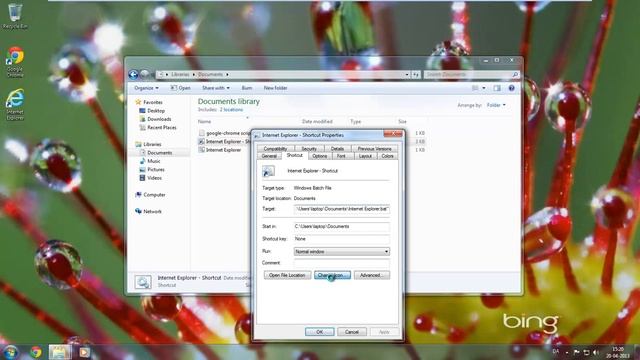Click the Windows Start orb
Image resolution: width=640 pixels, height=360 pixels.
point(10,352)
